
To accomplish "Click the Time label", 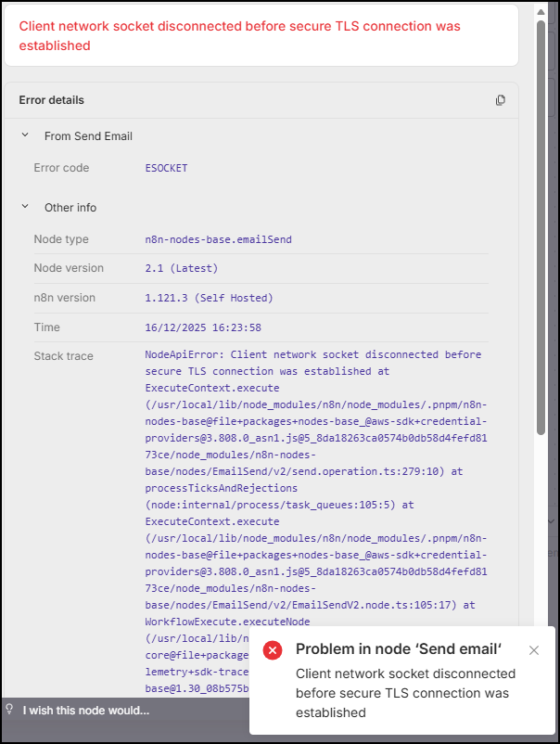I will click(x=47, y=327).
